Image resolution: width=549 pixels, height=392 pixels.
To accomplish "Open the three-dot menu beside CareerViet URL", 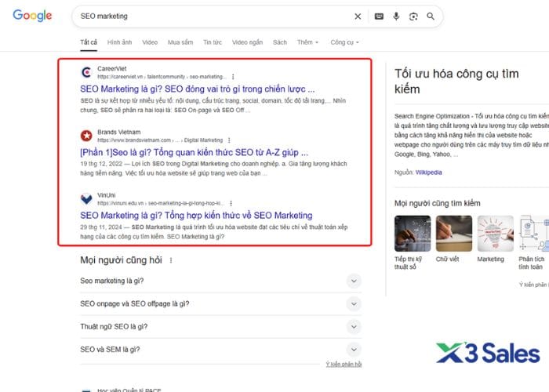I will click(233, 77).
